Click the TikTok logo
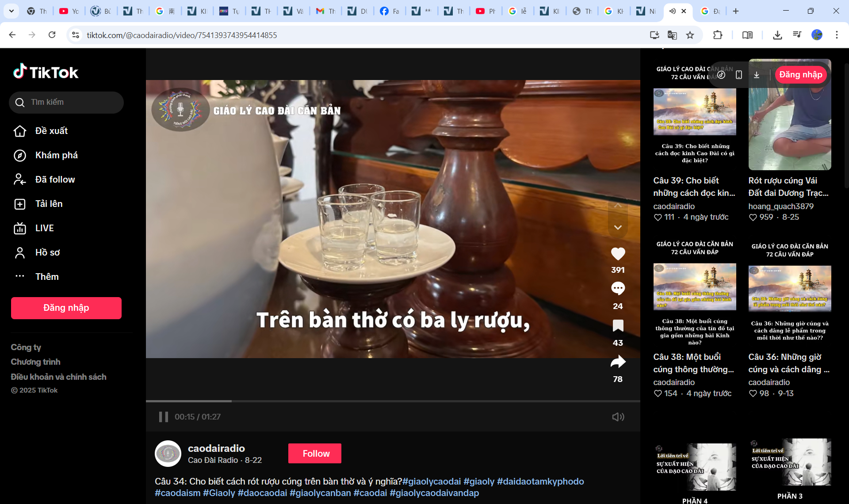This screenshot has width=849, height=504. pos(46,72)
